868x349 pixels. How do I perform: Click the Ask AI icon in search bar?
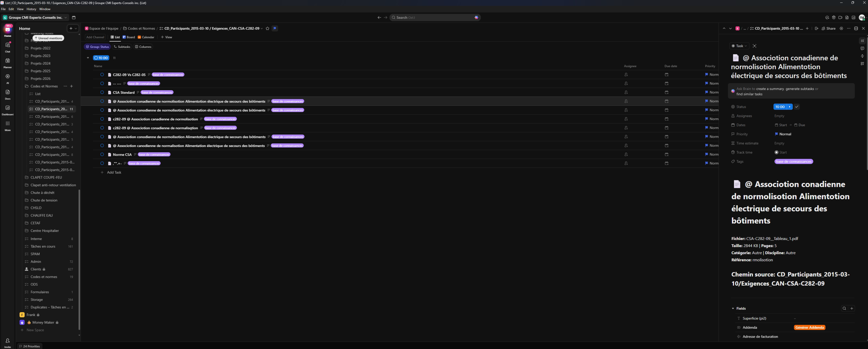click(x=476, y=17)
